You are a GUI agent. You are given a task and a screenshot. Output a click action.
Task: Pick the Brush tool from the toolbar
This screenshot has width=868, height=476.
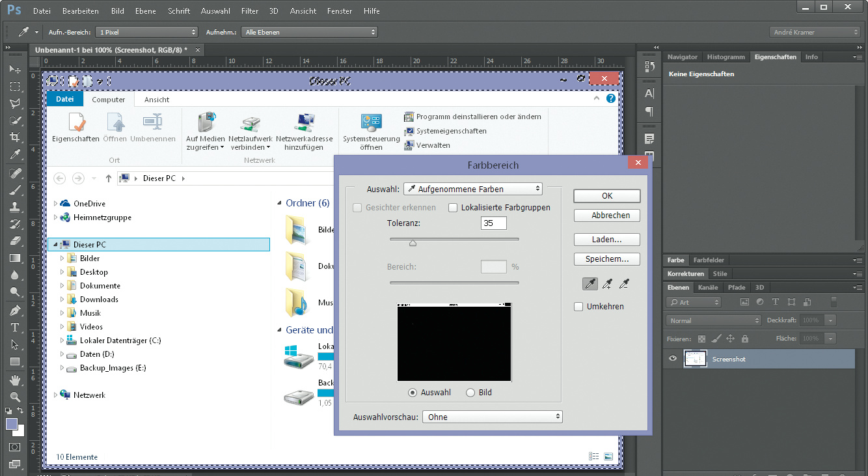pos(15,189)
